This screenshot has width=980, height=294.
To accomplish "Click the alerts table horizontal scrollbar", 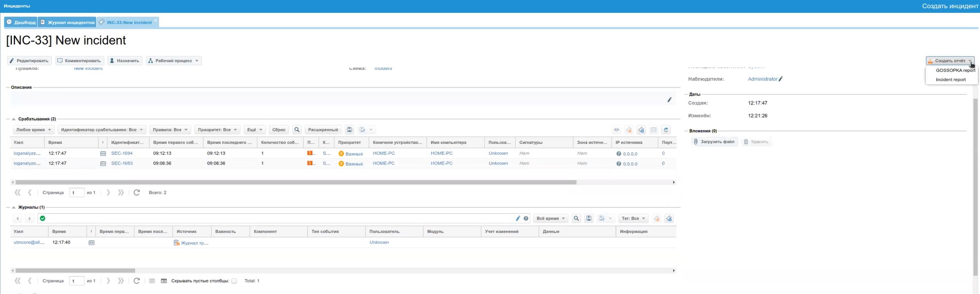I will point(295,182).
